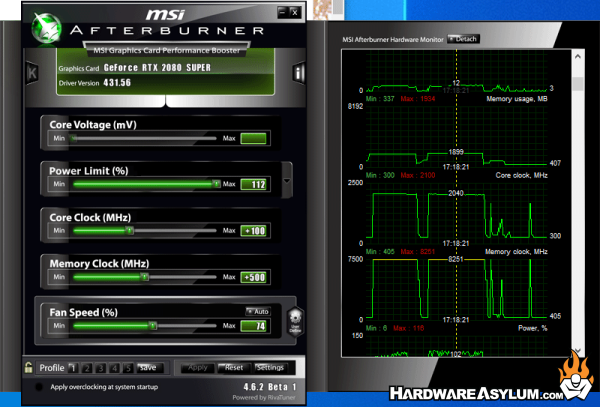The image size is (600, 407).
Task: Open the Kombustor K side button
Action: pos(32,72)
